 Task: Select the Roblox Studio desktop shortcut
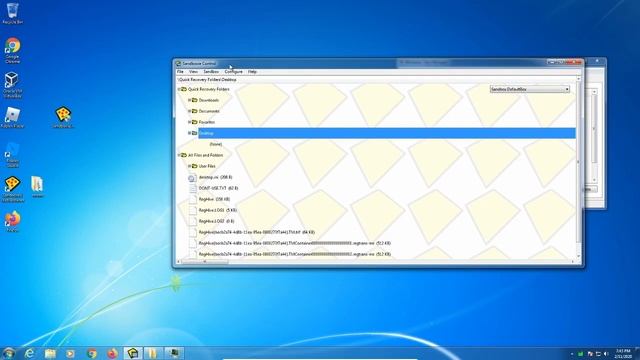[x=12, y=154]
